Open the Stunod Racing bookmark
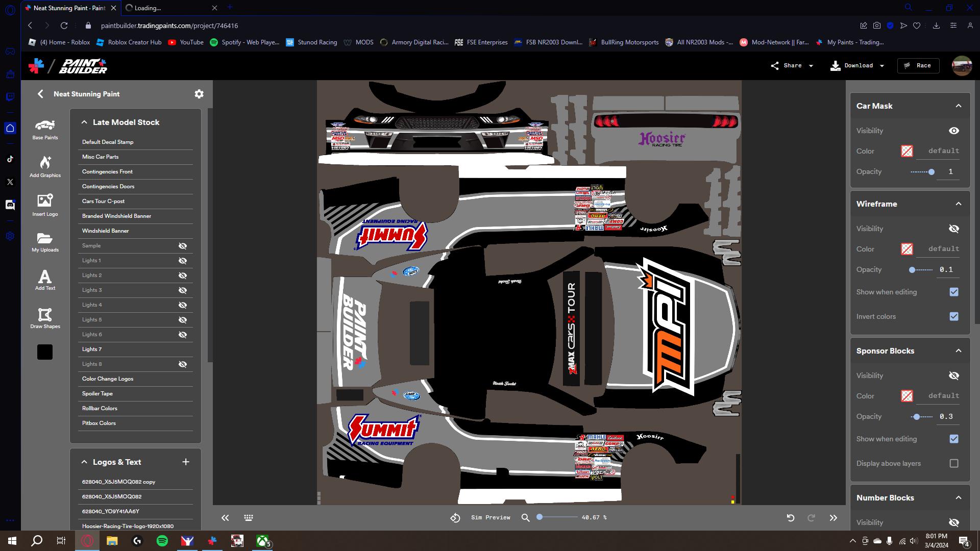 point(311,42)
